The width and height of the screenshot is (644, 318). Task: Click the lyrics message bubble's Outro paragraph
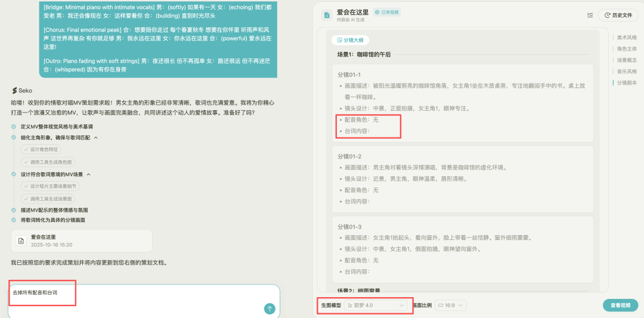click(x=157, y=66)
